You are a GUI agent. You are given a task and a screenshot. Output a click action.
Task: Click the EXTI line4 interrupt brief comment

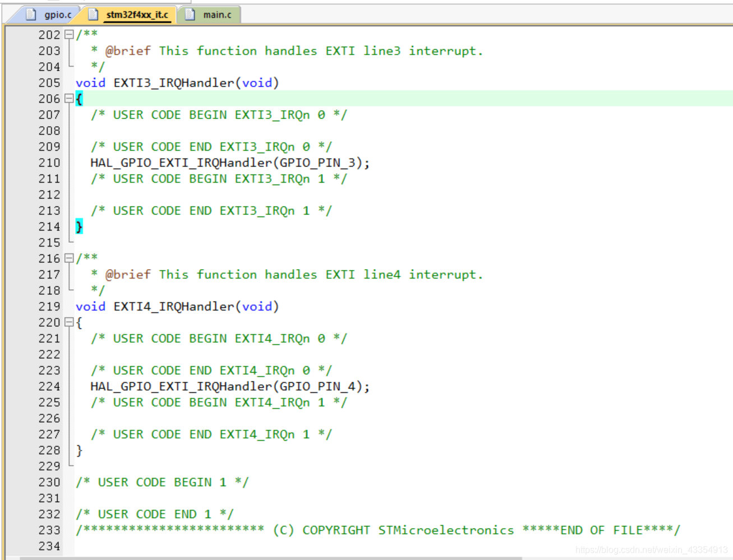(x=287, y=275)
